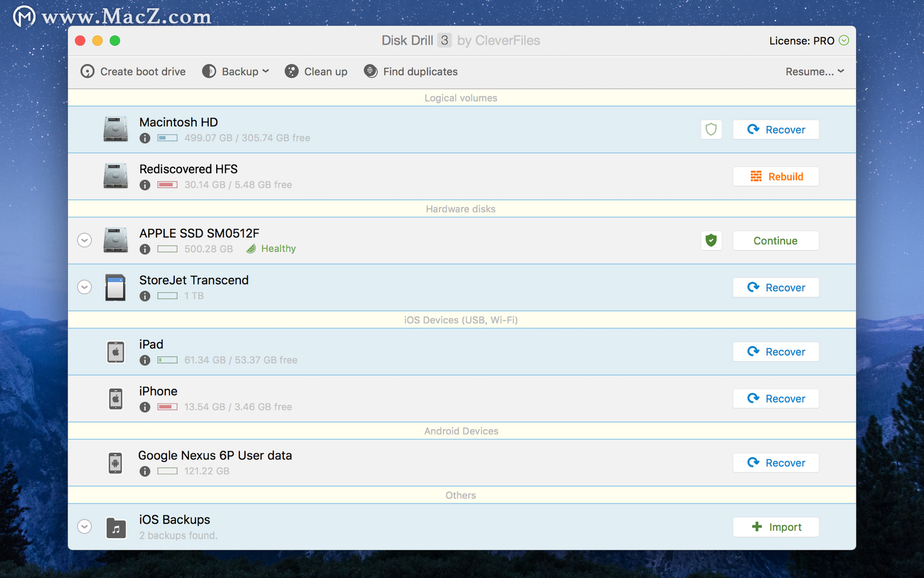Image resolution: width=924 pixels, height=578 pixels.
Task: Click the StoreJet Transcend card icon
Action: [x=115, y=288]
